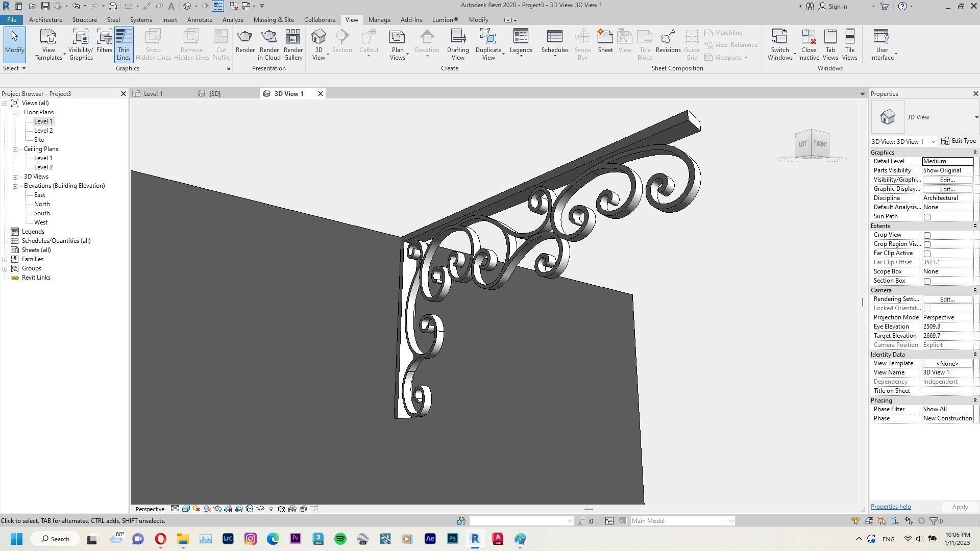Collapse the Floor Plans node in Project Browser
Screen dimensions: 980x551
coord(14,112)
